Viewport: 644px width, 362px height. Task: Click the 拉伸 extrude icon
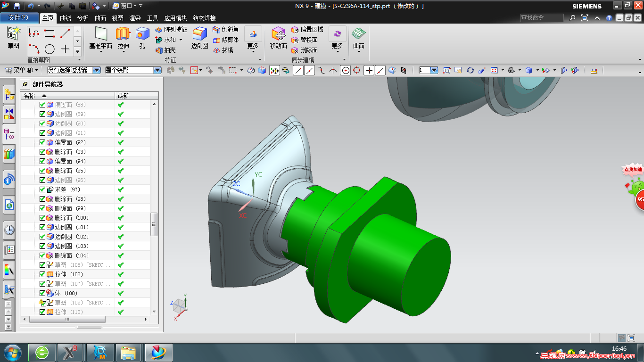point(123,33)
